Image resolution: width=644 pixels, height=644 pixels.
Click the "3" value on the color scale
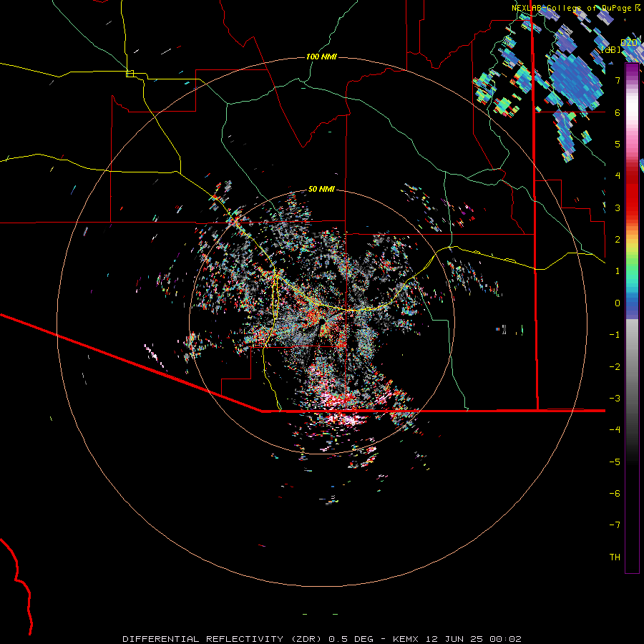click(x=618, y=208)
